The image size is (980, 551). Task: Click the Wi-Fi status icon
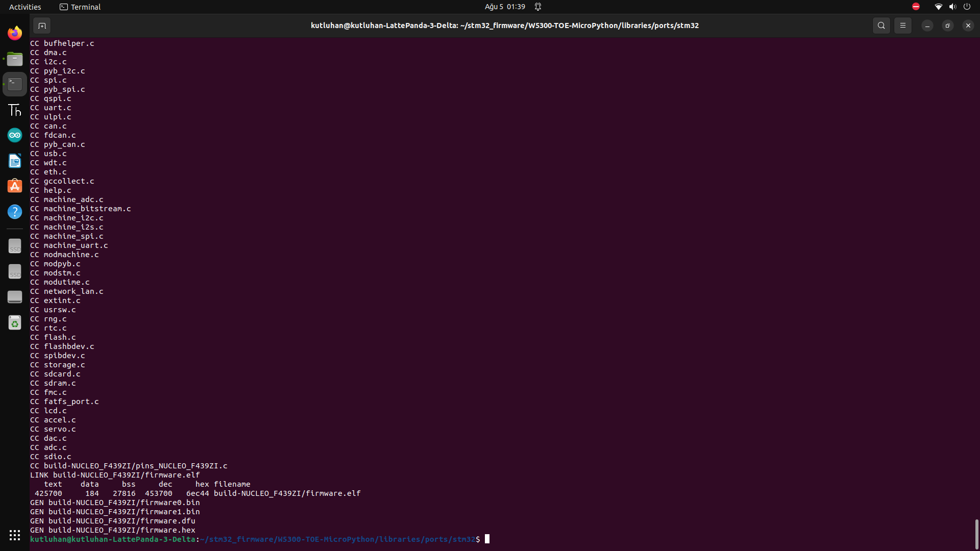tap(938, 7)
